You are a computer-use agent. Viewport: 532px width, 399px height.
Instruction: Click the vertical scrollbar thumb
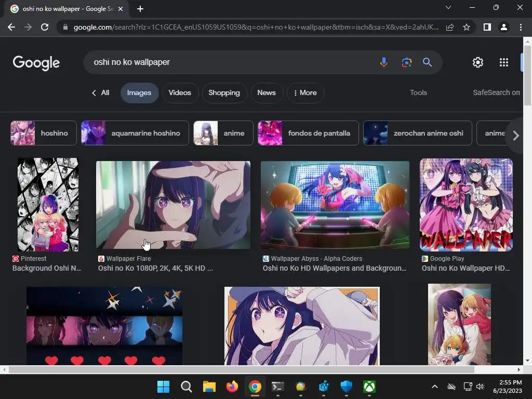point(527,75)
